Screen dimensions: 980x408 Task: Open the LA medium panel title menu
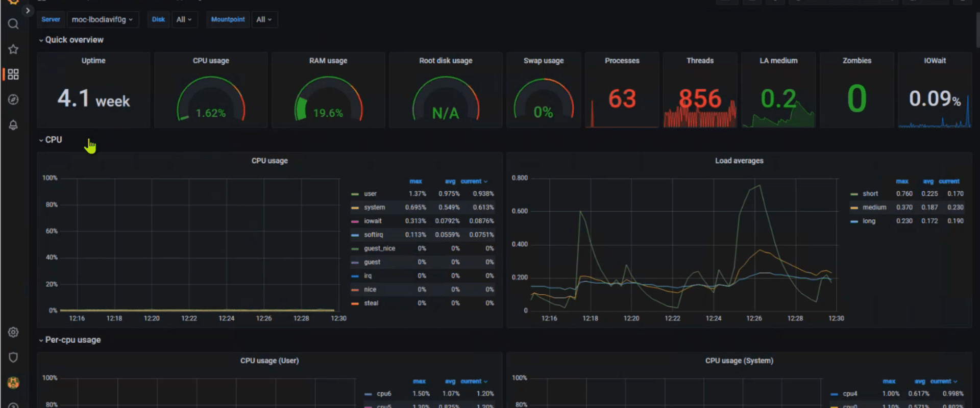(778, 61)
